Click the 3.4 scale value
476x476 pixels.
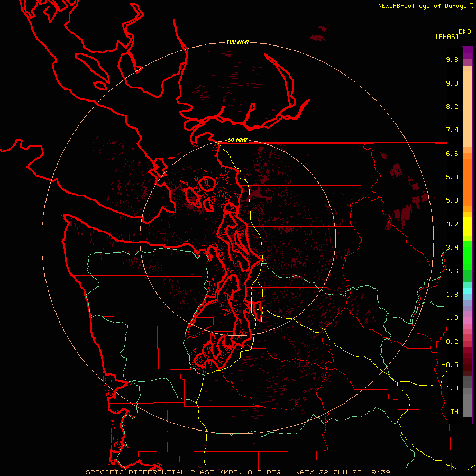point(452,248)
